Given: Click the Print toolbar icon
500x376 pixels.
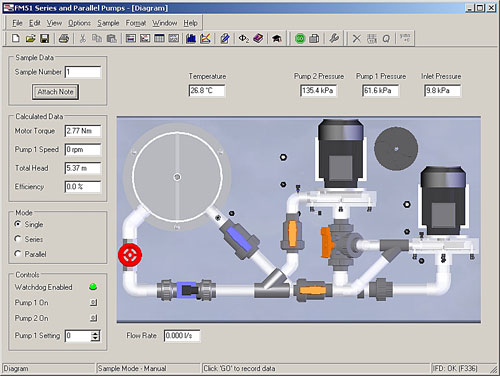Looking at the screenshot, I should click(63, 38).
